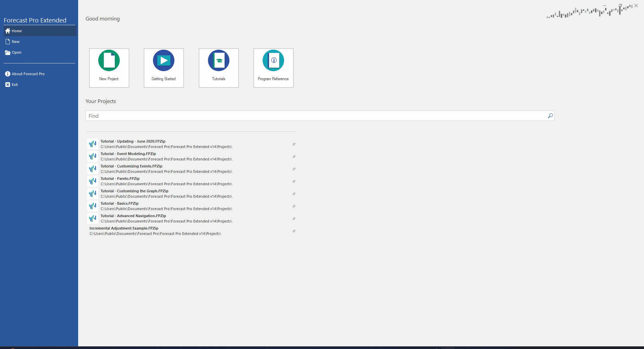
Task: Pin Tutorial - Updating - June 2020 project
Action: 294,144
